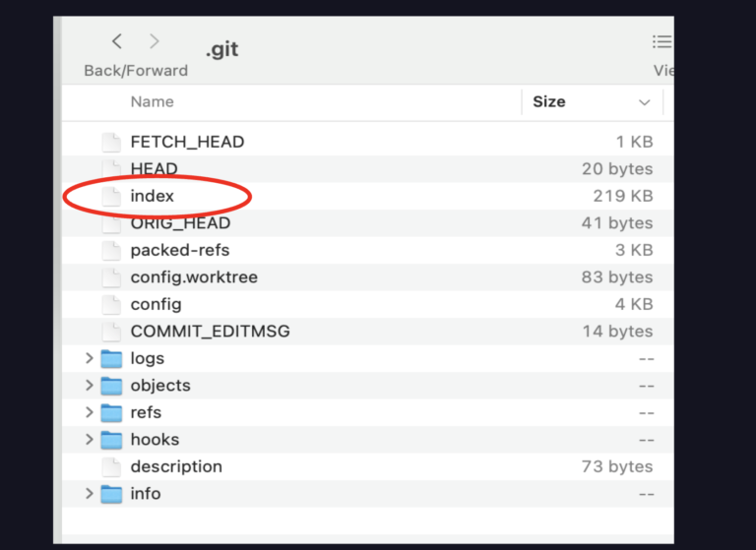
Task: Toggle sort order chevron in Size column
Action: [x=645, y=102]
